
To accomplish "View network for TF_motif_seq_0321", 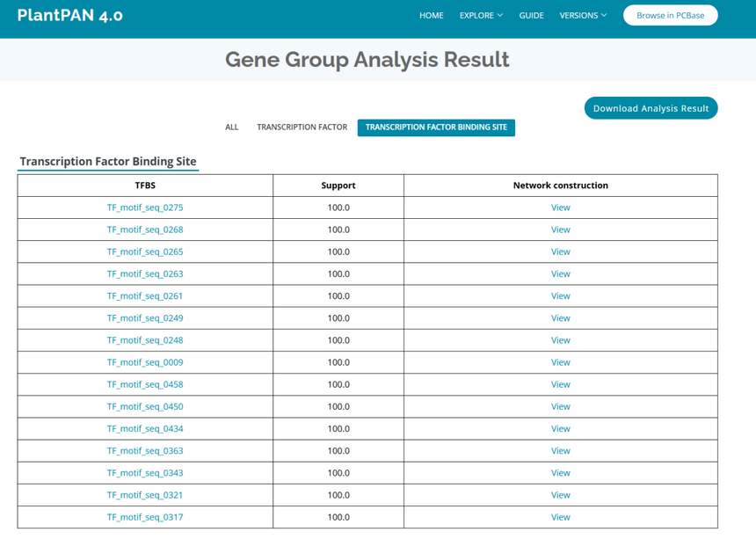I will pos(560,496).
